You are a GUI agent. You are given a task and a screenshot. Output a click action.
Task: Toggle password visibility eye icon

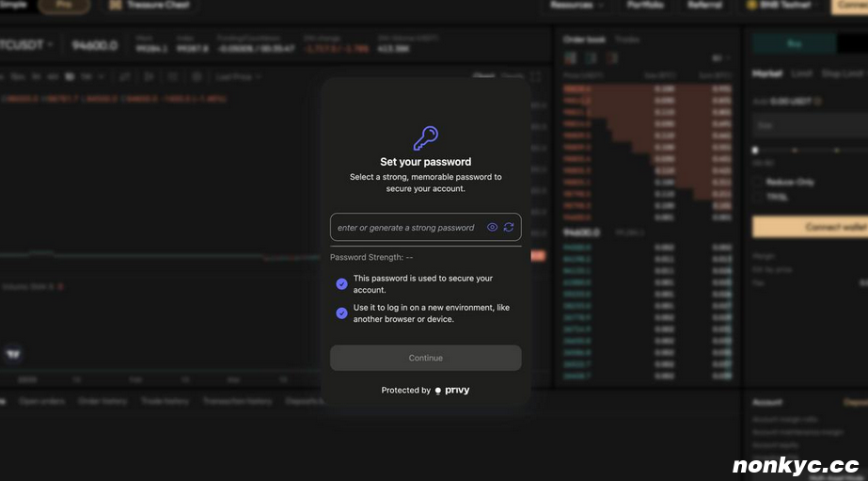[x=492, y=228]
